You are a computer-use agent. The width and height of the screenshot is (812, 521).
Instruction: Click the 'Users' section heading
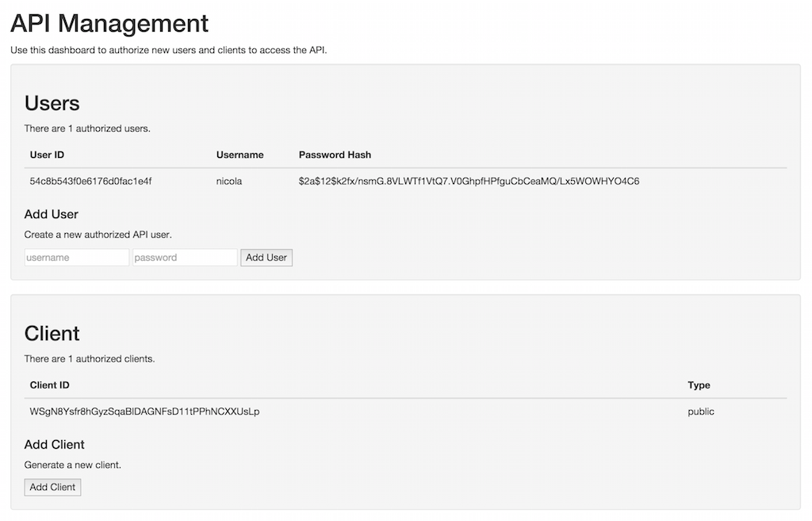[52, 103]
